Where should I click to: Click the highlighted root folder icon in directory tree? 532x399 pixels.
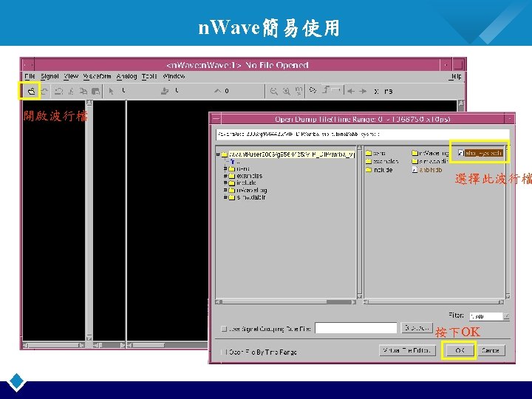[x=225, y=154]
